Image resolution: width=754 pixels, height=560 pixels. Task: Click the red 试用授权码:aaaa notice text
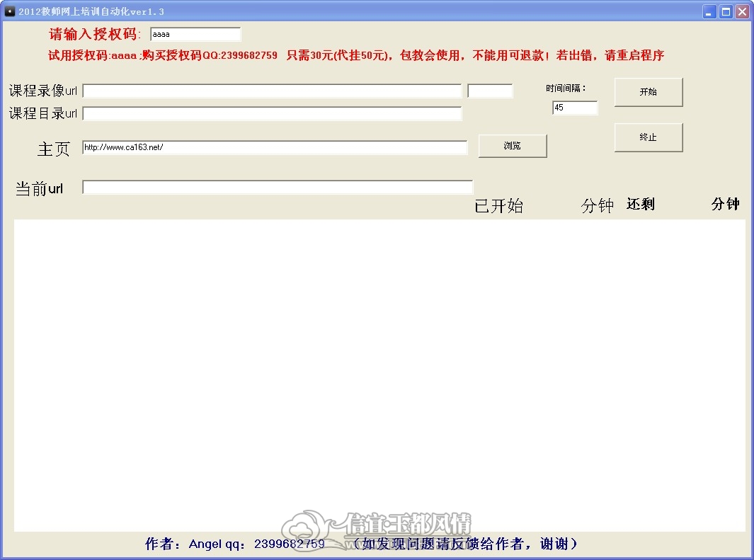tap(356, 55)
